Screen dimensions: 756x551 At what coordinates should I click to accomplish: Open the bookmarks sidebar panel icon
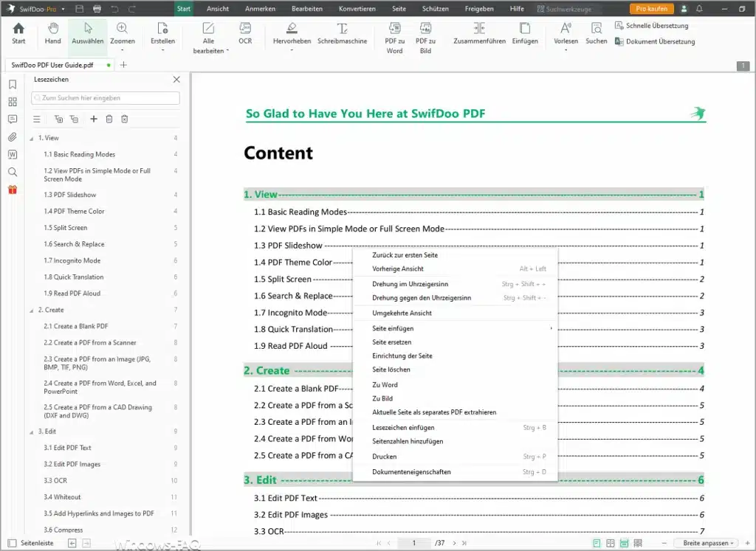click(13, 84)
